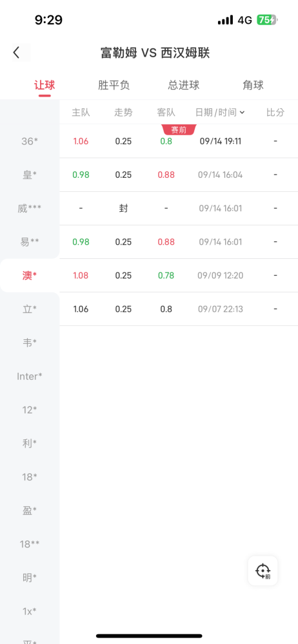Choose bookmaker 皇* in sidebar
Screen dimensions: 298x644
tap(30, 175)
